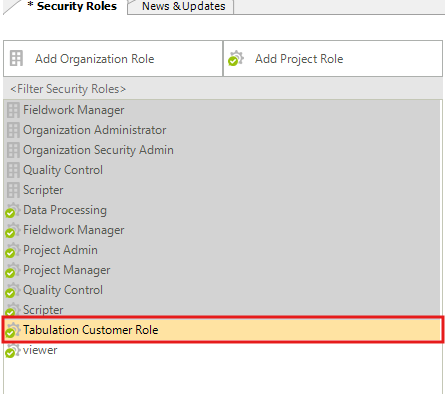Select the project Scripter role
This screenshot has height=394, width=445.
(223, 309)
